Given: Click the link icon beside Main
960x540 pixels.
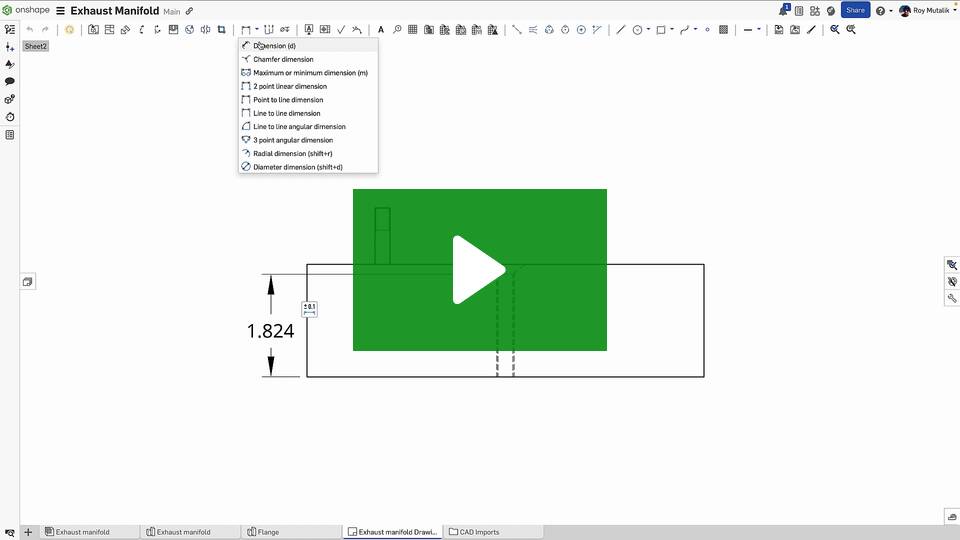Looking at the screenshot, I should coord(189,11).
